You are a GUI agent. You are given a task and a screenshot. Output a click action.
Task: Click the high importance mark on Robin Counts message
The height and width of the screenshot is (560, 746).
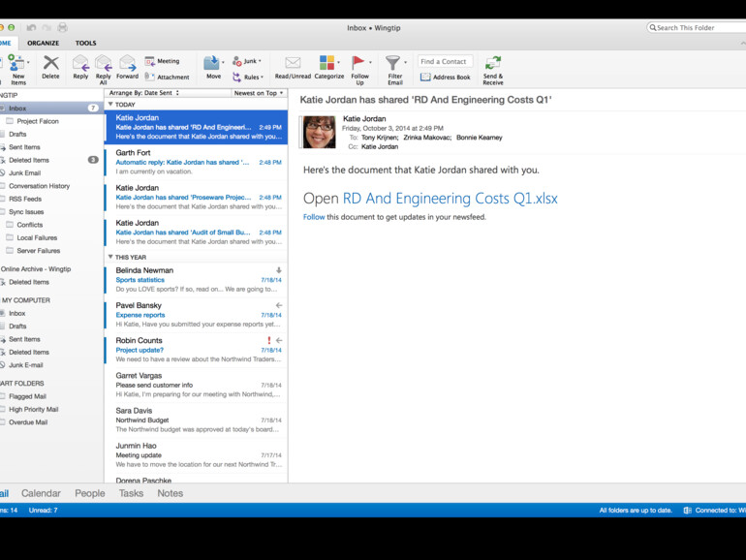pos(268,340)
